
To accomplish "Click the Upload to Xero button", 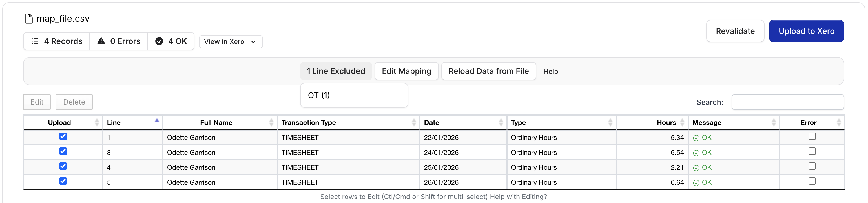I will 806,31.
